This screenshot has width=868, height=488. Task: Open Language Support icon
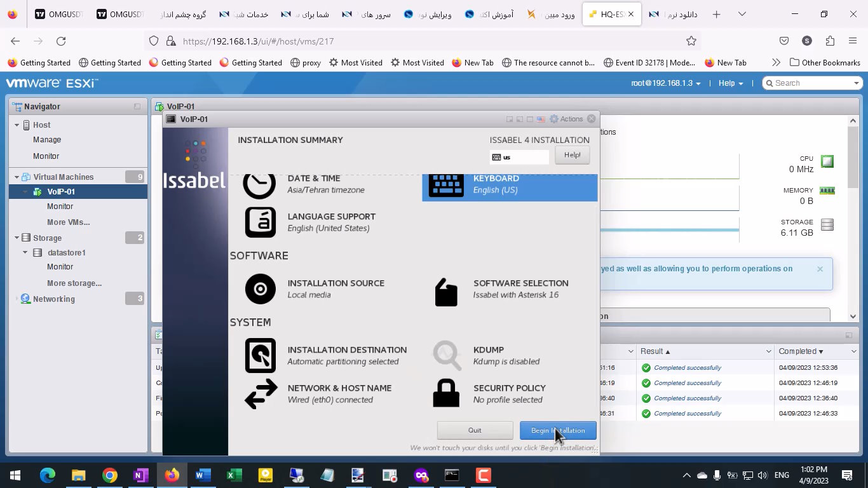coord(260,222)
